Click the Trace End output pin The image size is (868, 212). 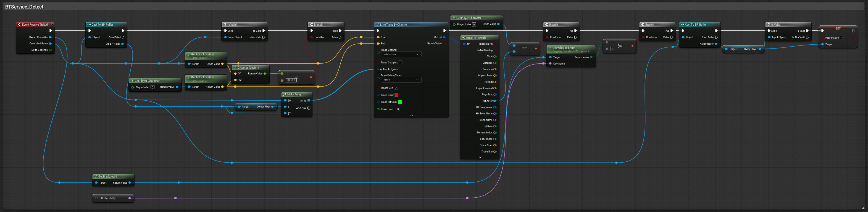click(x=495, y=152)
